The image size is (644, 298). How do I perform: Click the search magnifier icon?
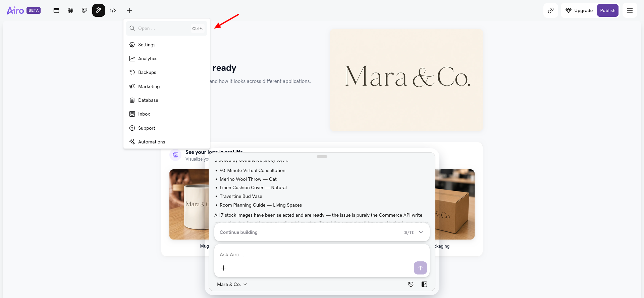[132, 28]
